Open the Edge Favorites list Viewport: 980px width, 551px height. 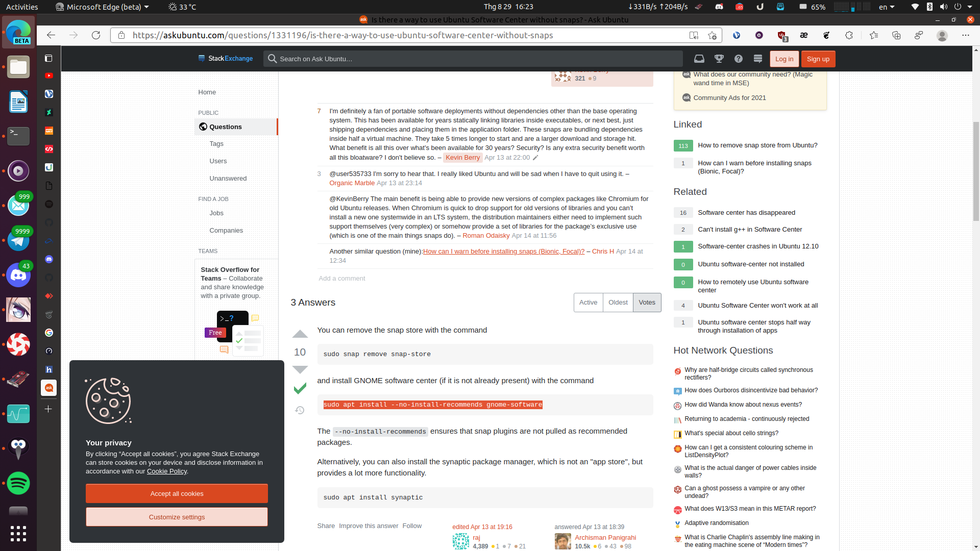click(x=874, y=35)
